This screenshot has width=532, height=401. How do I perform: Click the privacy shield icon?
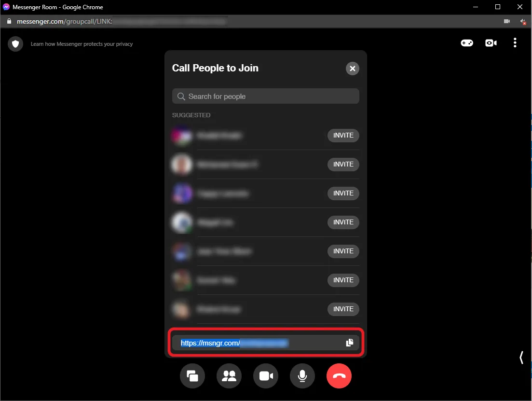coord(15,44)
